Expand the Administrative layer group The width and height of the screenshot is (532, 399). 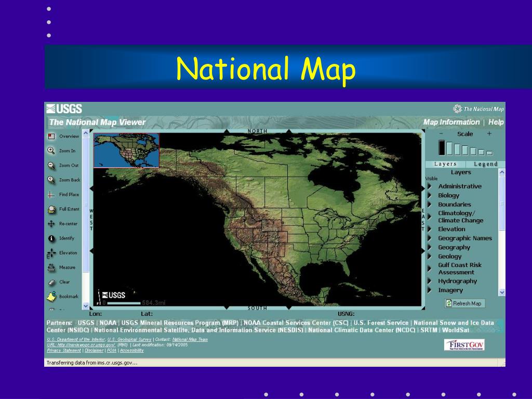point(430,187)
